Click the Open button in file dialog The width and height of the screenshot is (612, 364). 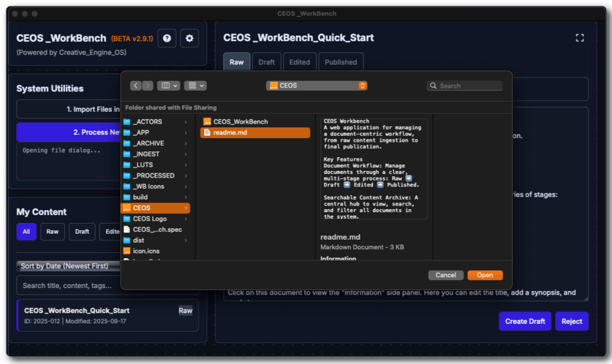pyautogui.click(x=485, y=275)
